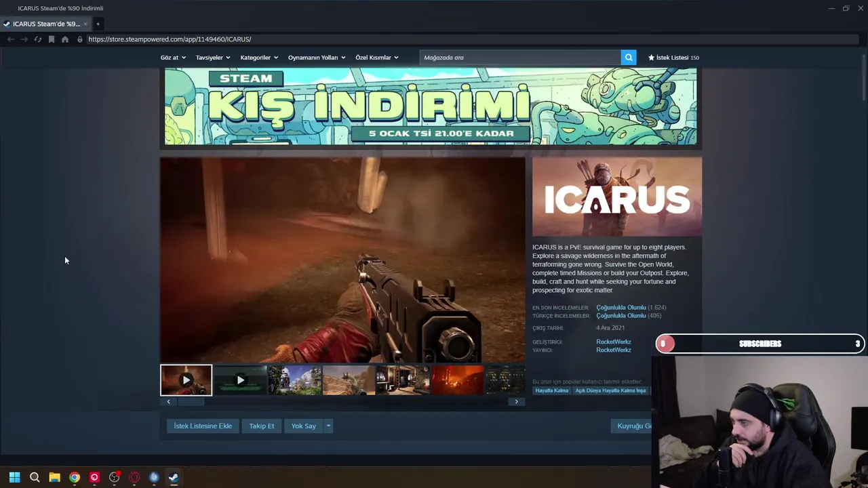Click the thumbnail strip scroll handle
868x488 pixels.
tap(191, 402)
